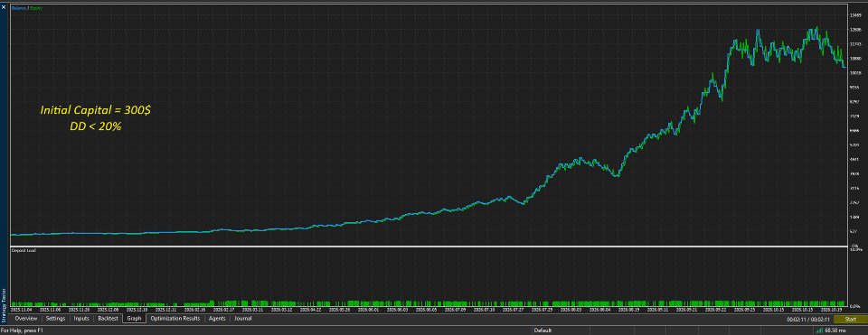Switch to the Overview tab
Screen dimensions: 868x335
26,319
